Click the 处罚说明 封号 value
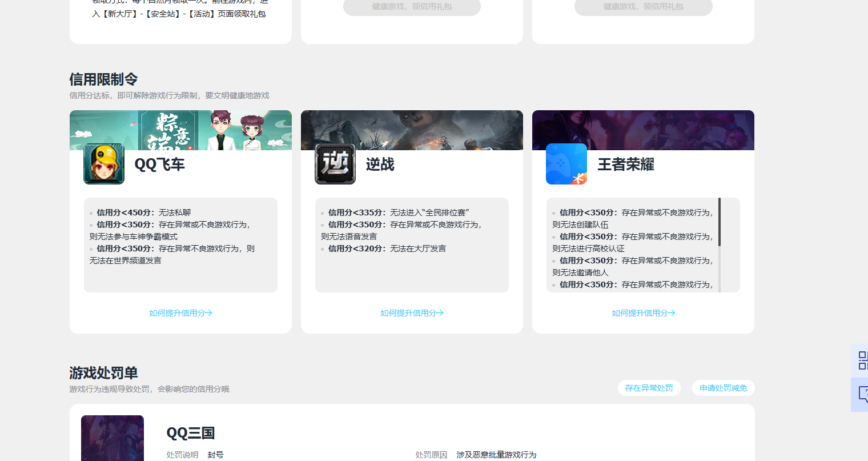Screen dimensions: 868x461 click(x=215, y=455)
